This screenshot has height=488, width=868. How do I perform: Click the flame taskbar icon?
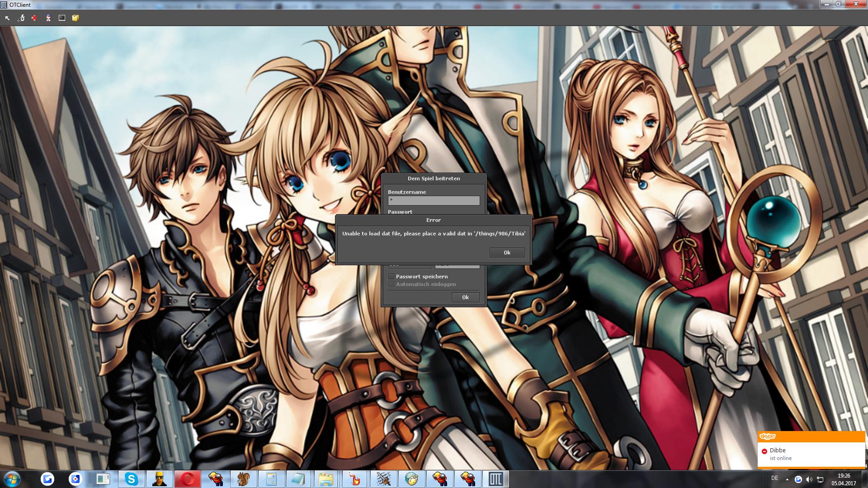tap(356, 479)
